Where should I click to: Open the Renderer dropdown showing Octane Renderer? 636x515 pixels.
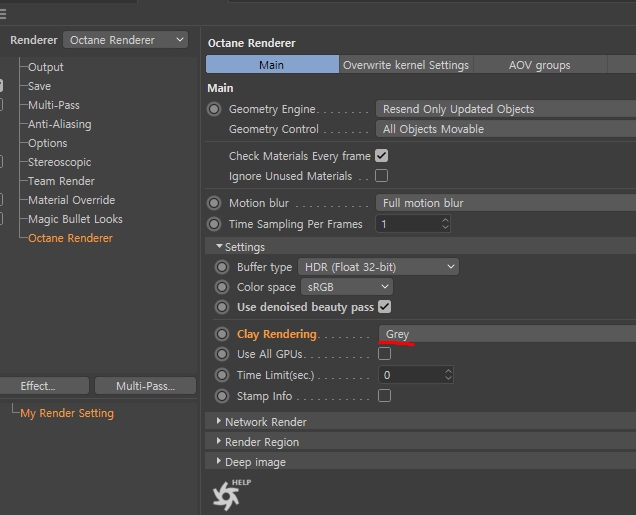pyautogui.click(x=125, y=40)
